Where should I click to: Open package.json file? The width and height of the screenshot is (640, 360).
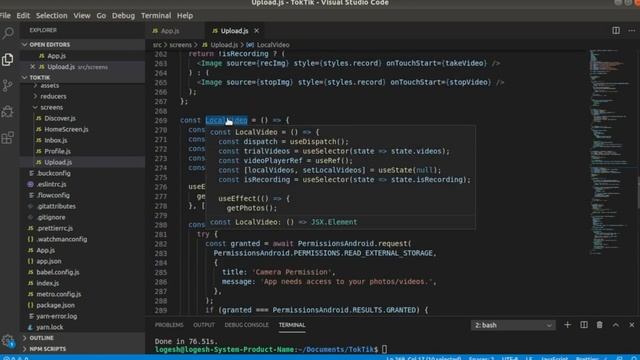[83, 305]
